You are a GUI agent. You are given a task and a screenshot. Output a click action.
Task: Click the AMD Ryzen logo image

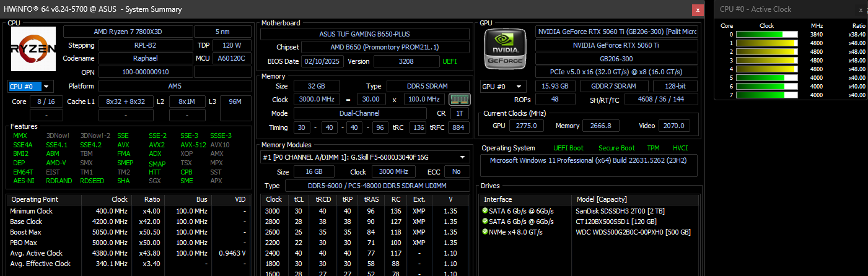pos(33,49)
